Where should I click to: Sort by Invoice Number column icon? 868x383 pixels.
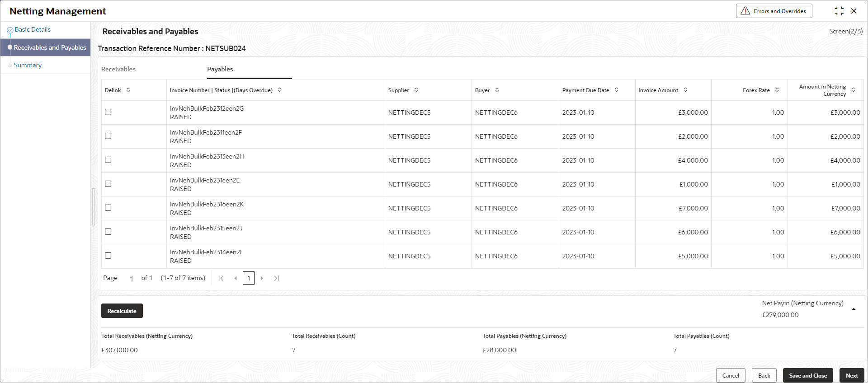click(280, 90)
